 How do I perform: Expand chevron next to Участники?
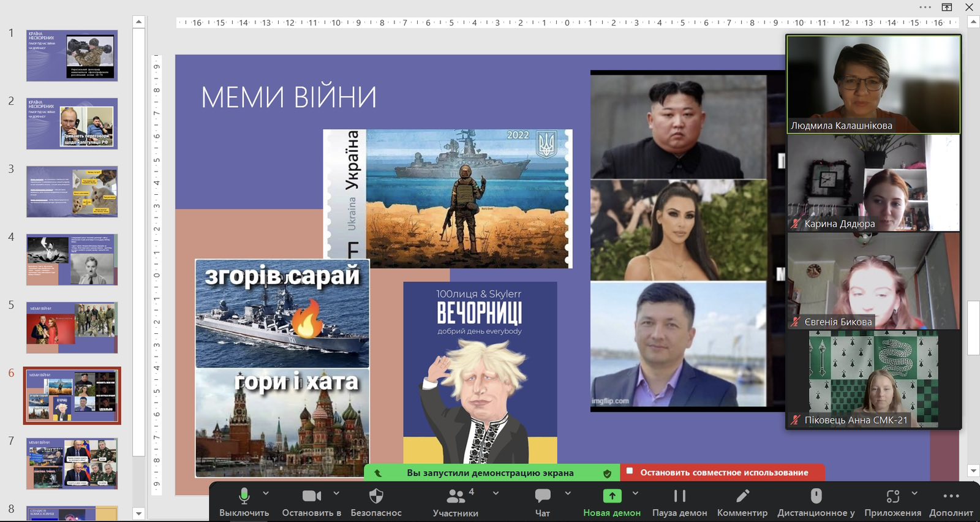(496, 493)
